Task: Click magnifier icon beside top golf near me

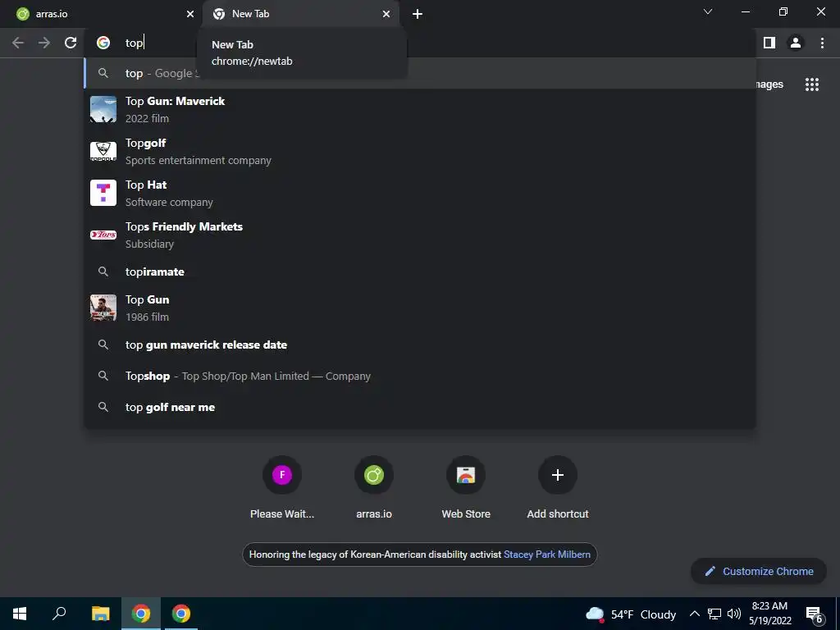Action: click(103, 407)
